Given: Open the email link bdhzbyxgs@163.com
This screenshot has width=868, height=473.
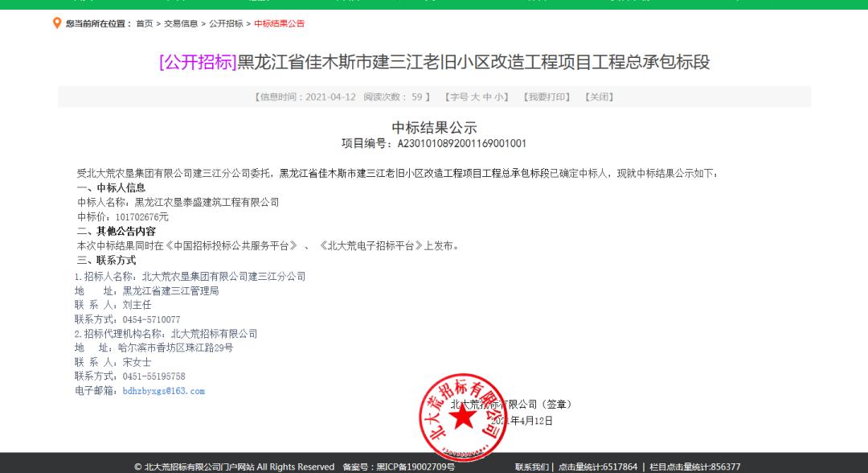Looking at the screenshot, I should [163, 391].
